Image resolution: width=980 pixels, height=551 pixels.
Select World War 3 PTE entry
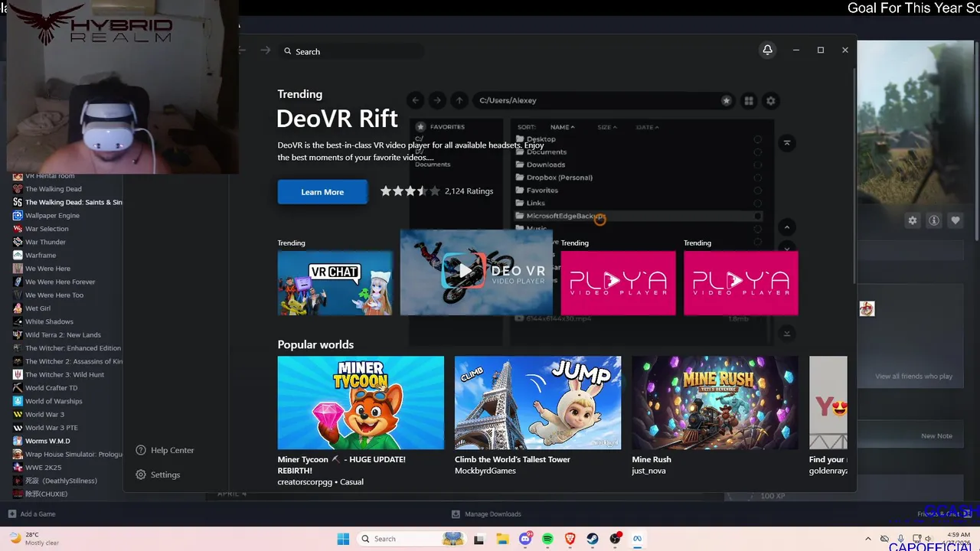51,428
